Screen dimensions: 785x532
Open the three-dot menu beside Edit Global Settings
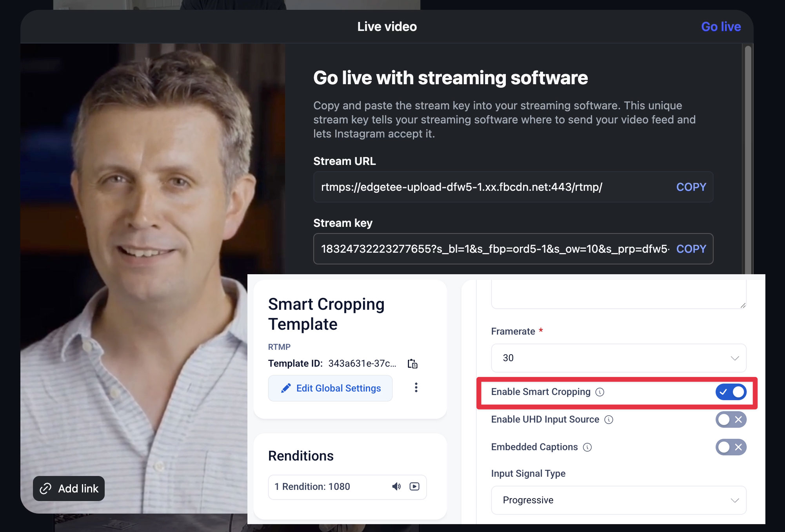coord(416,387)
